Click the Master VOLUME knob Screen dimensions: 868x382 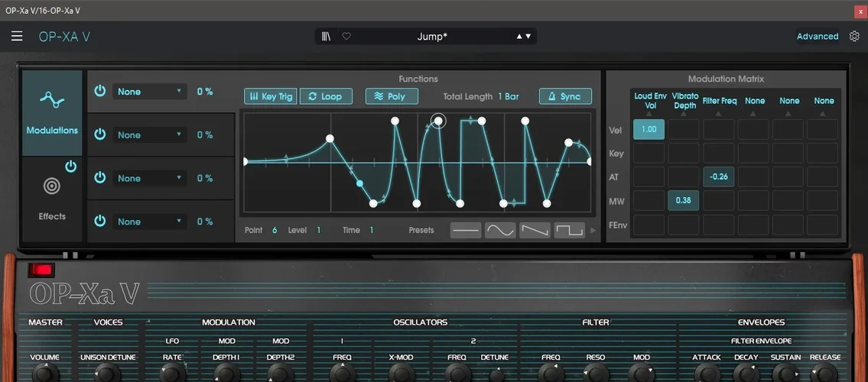tap(45, 373)
